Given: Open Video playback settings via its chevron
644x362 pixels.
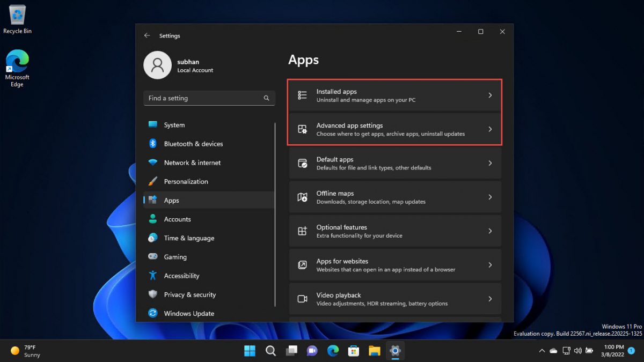Looking at the screenshot, I should [x=490, y=298].
